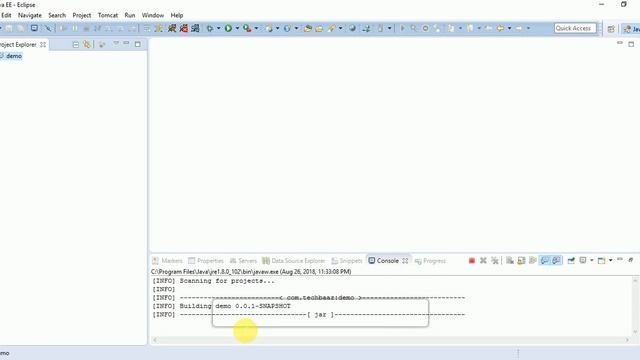Toggle Show Console on standard output change
The height and width of the screenshot is (360, 640).
tap(545, 260)
